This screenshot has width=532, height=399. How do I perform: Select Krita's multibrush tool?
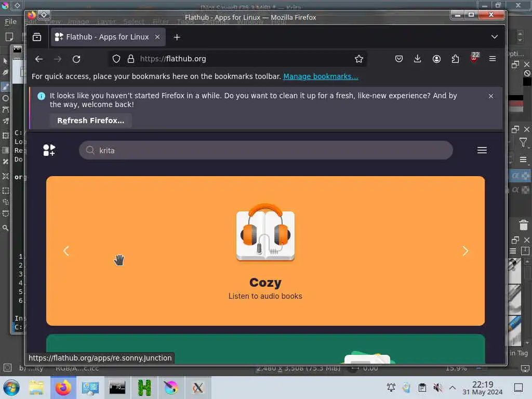pos(5,121)
